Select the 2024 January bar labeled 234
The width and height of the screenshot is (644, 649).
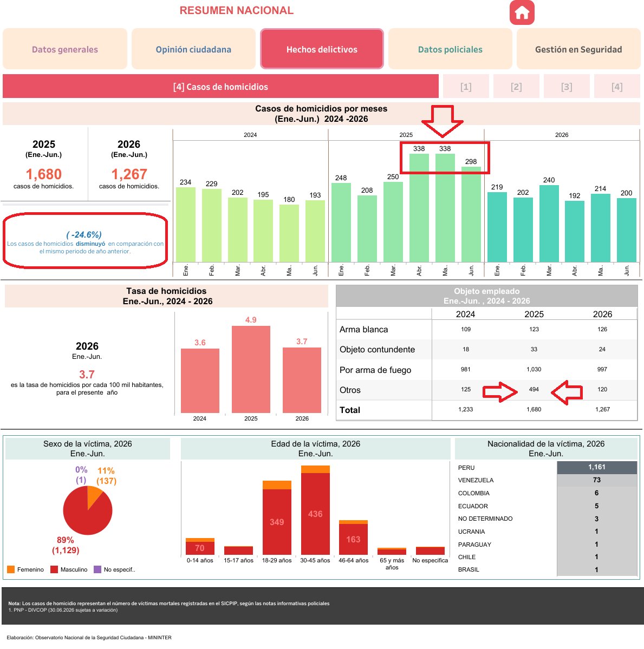click(186, 224)
